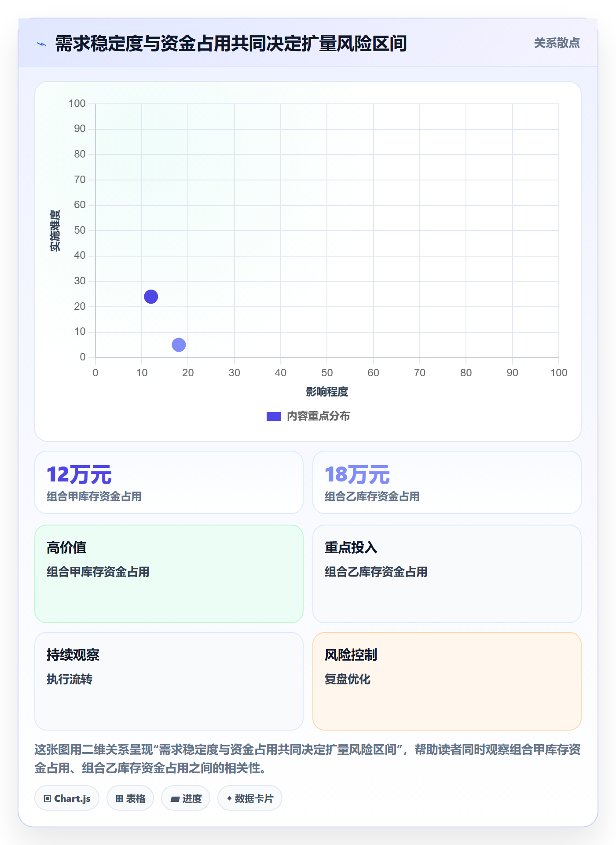Open the 重点投入 quadrant card
This screenshot has width=616, height=845.
(x=447, y=574)
